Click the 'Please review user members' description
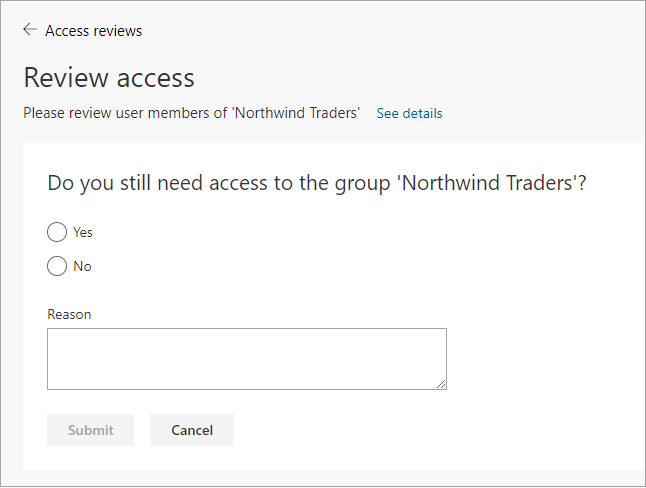This screenshot has width=646, height=488. [126, 113]
